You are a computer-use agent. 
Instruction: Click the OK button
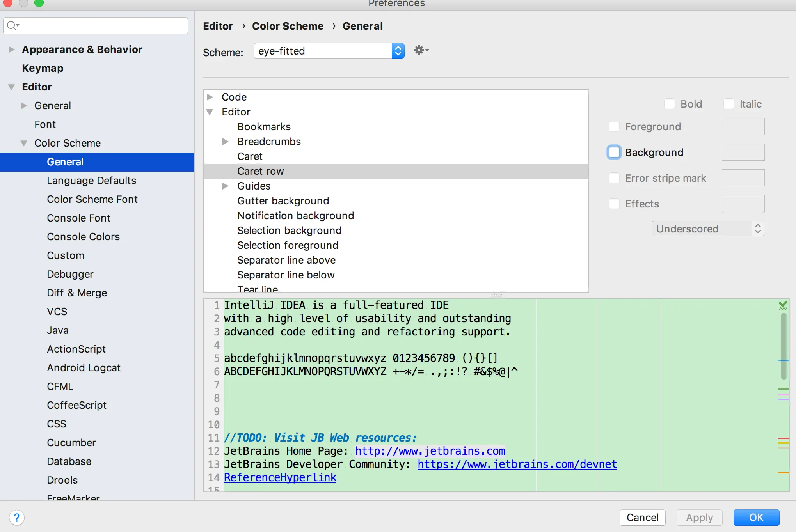tap(756, 518)
